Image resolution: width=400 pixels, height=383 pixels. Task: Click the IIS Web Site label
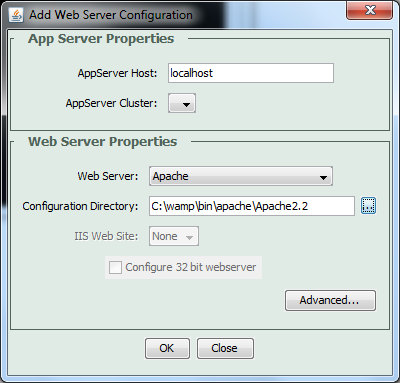point(106,236)
